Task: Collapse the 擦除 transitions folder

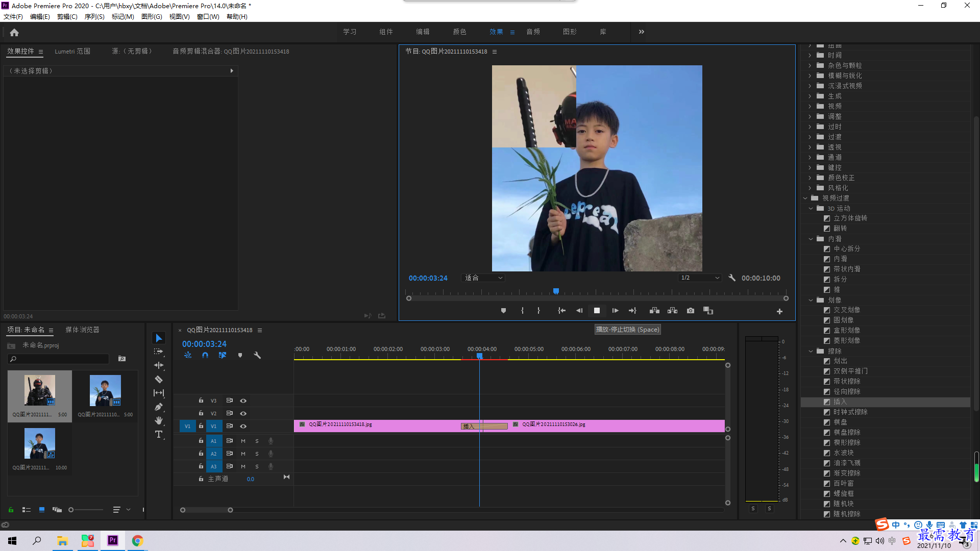Action: coord(811,351)
